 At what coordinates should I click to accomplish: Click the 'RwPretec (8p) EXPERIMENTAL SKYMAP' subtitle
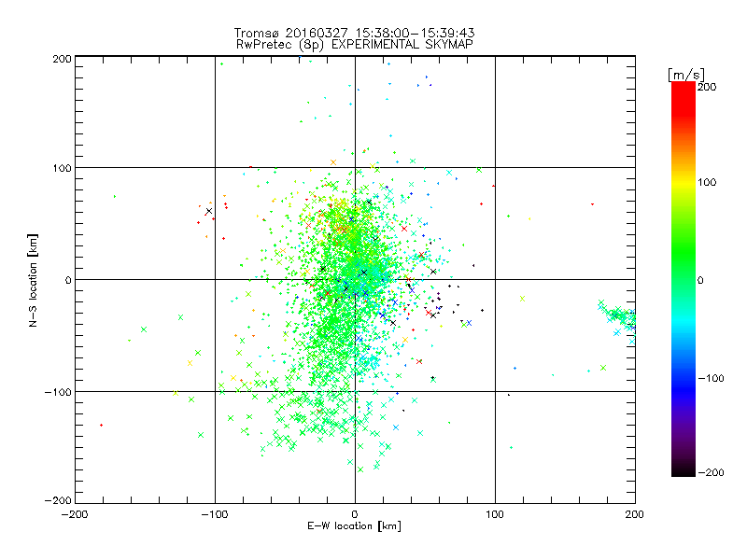[x=355, y=44]
